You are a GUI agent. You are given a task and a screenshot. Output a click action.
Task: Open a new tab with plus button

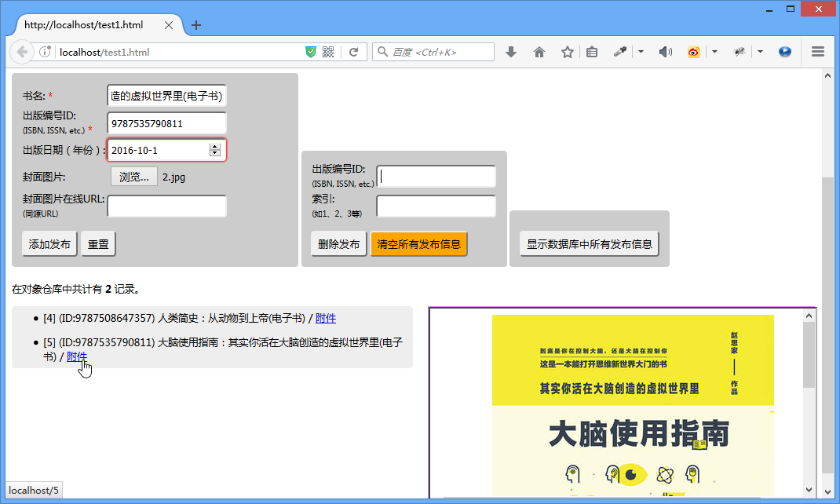196,25
